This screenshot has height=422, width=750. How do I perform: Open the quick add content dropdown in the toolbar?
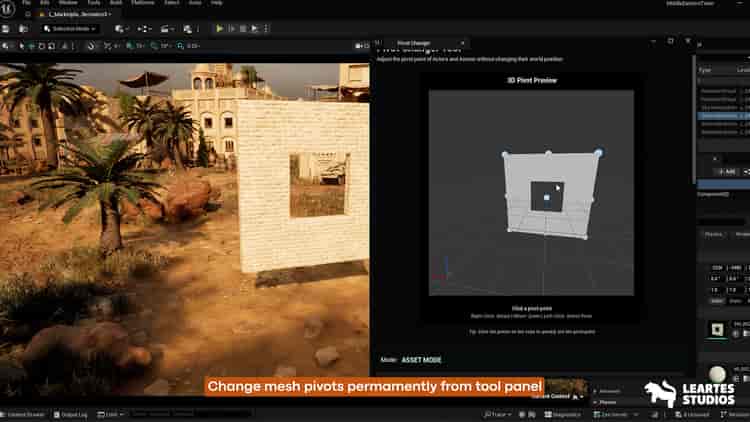(x=120, y=29)
